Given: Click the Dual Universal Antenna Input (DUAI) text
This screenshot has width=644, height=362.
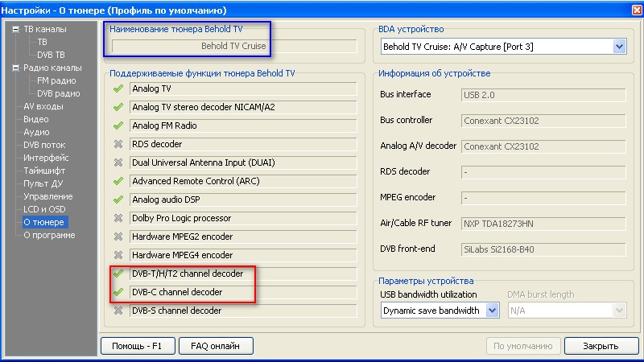Looking at the screenshot, I should tap(204, 162).
